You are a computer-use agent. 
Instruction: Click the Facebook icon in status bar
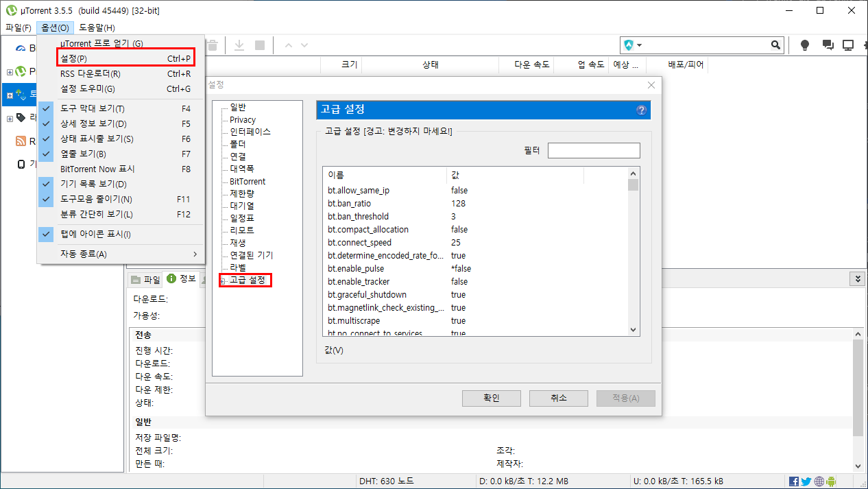point(794,481)
